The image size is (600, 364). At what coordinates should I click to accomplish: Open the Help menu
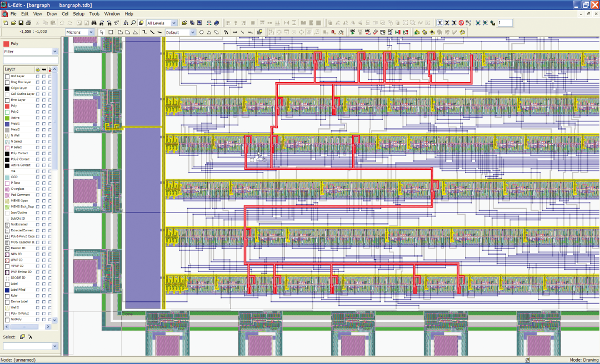tap(129, 14)
